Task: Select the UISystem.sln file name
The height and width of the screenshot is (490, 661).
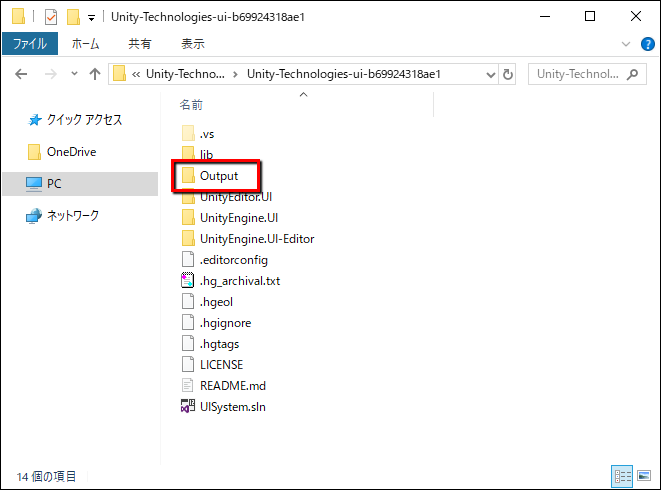Action: point(233,407)
